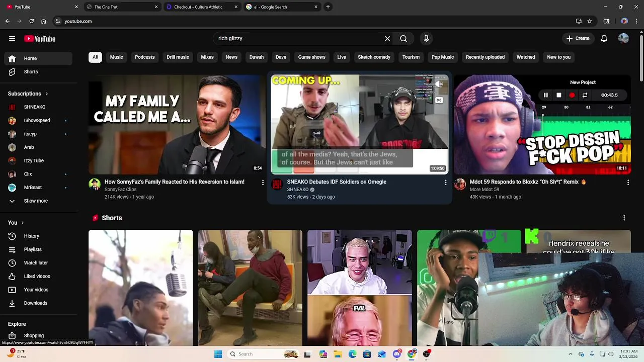Open Mdot 59 Responds to Bloxkz title
Viewport: 644px width, 362px height.
coord(527,182)
